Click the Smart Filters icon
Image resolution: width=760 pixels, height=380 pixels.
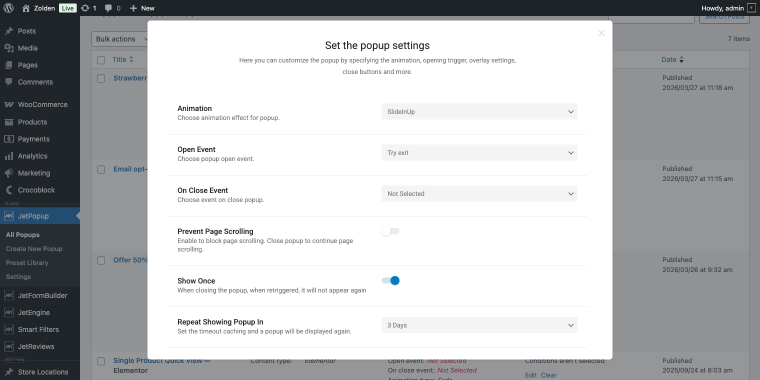tap(9, 330)
